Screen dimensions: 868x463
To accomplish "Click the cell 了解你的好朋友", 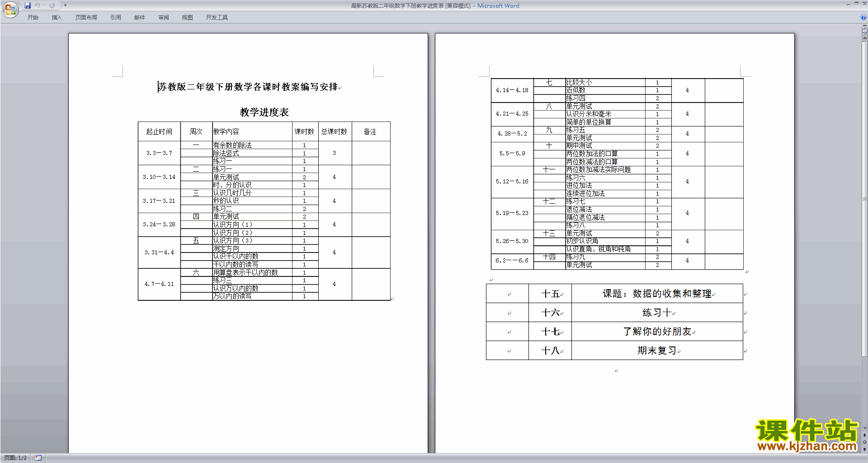I will click(657, 332).
